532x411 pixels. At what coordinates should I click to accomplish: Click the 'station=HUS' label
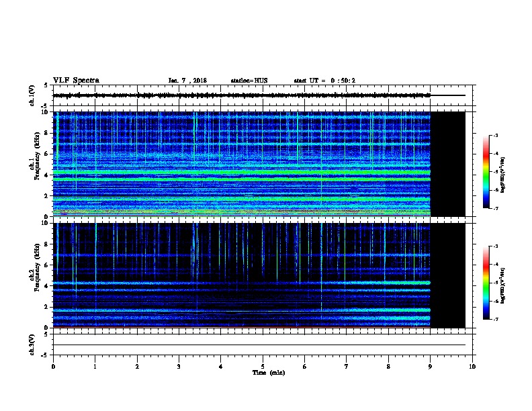click(249, 81)
